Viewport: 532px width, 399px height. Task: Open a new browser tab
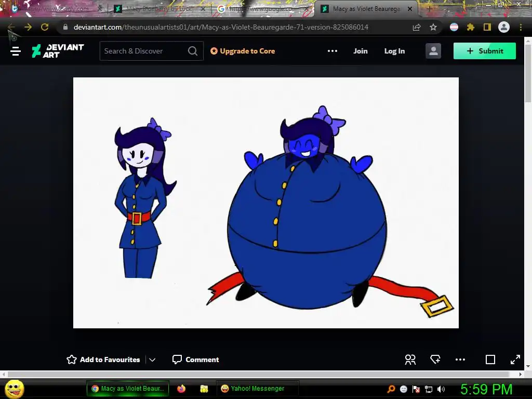point(429,9)
